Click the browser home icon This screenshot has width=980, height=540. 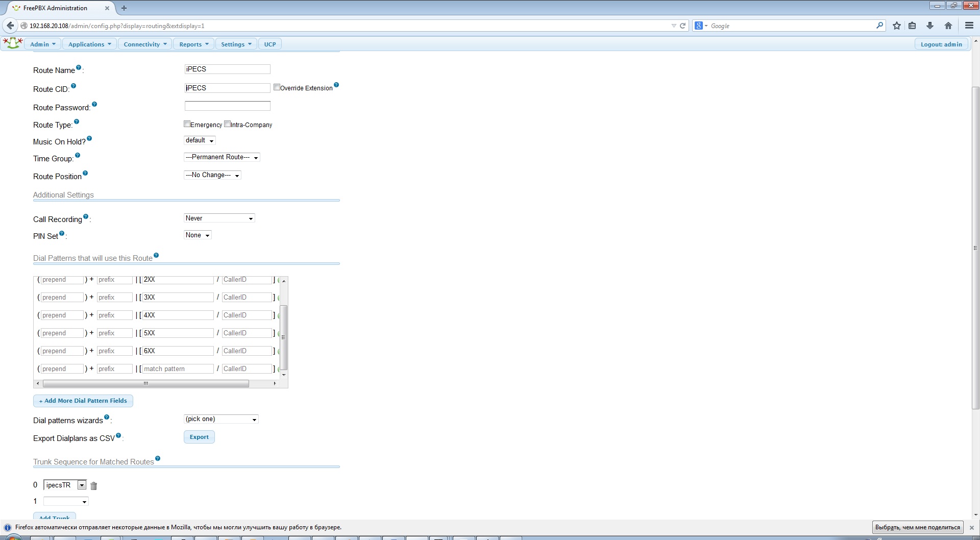(948, 26)
